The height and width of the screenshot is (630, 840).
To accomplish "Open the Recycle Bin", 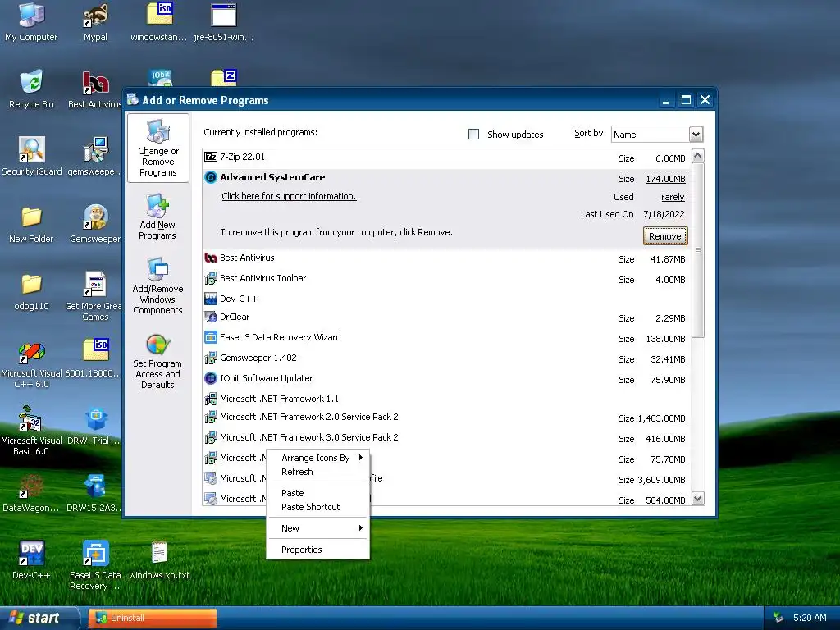I will [31, 89].
